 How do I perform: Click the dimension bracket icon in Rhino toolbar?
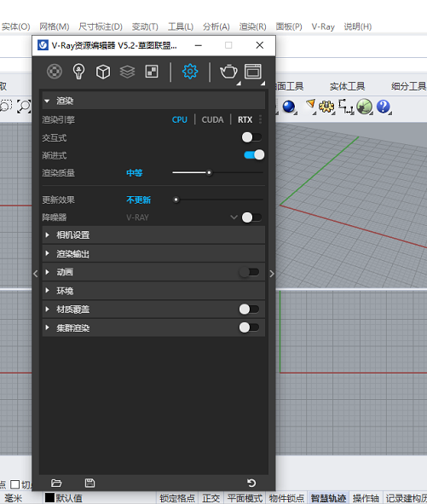[346, 107]
